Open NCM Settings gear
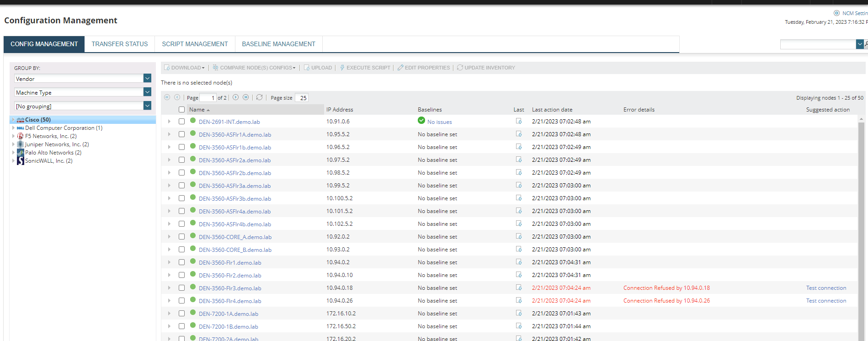 click(x=836, y=13)
